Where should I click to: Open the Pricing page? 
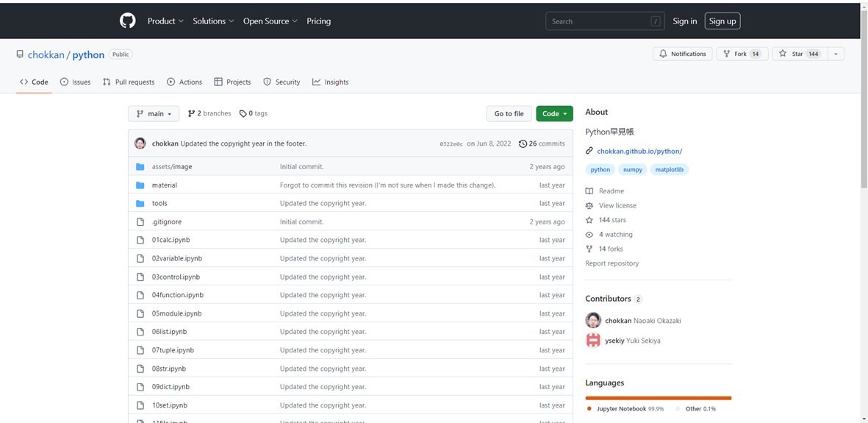[319, 21]
